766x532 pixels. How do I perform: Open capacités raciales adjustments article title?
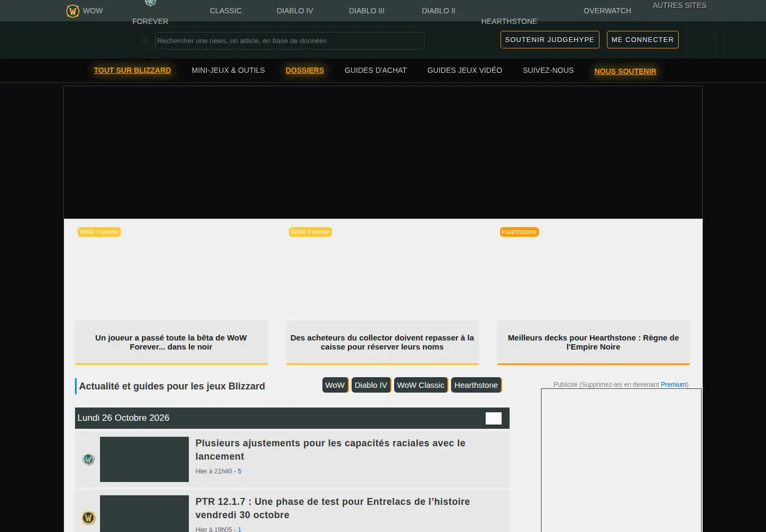[330, 450]
